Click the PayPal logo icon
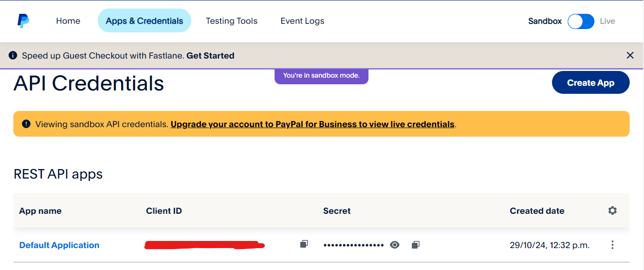 coord(23,21)
